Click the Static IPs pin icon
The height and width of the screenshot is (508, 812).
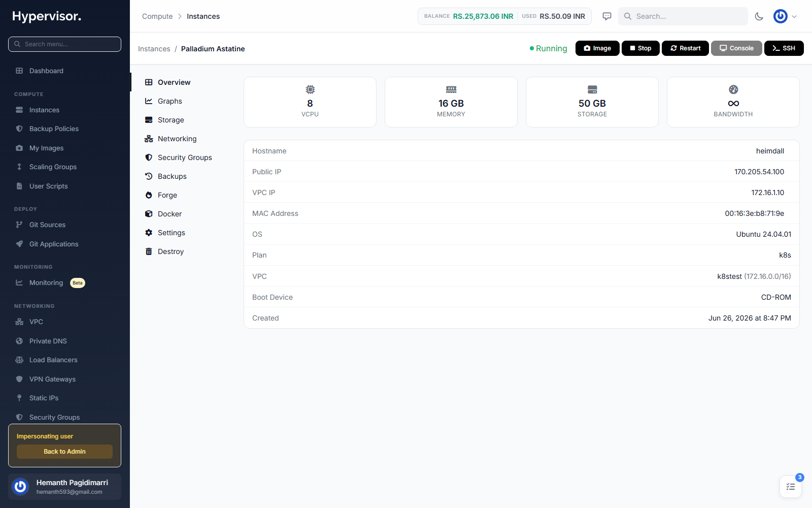coord(19,398)
